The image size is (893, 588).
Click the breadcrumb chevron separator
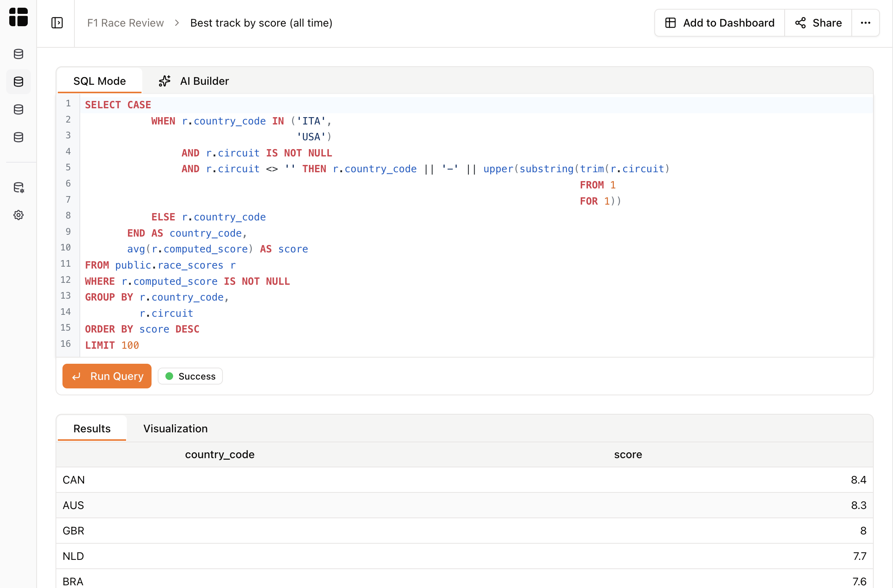(x=177, y=23)
